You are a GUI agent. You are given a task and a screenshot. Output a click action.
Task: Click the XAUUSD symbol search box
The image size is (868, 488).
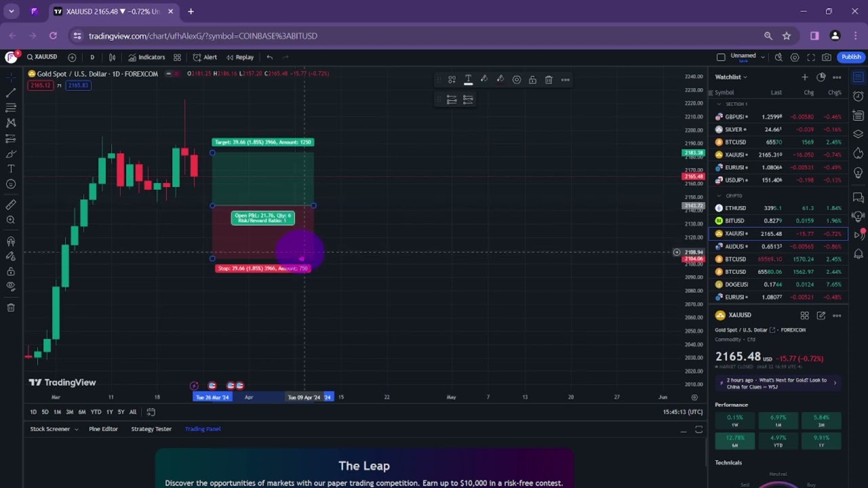(x=42, y=57)
